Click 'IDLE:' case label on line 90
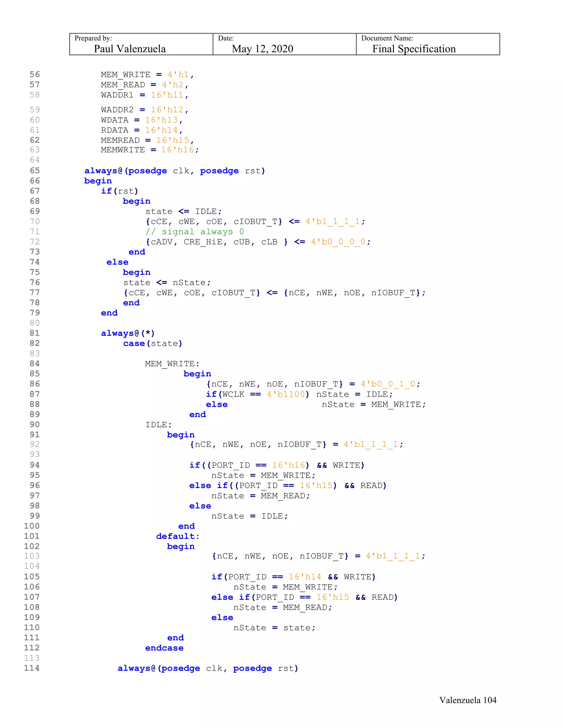The width and height of the screenshot is (563, 728). pyautogui.click(x=159, y=425)
